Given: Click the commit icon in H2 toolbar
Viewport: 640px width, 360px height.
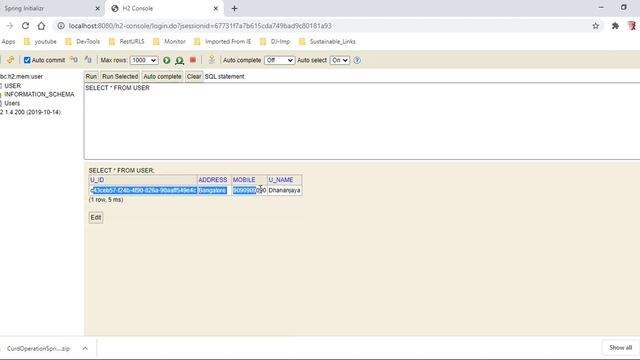Looking at the screenshot, I should (88, 60).
